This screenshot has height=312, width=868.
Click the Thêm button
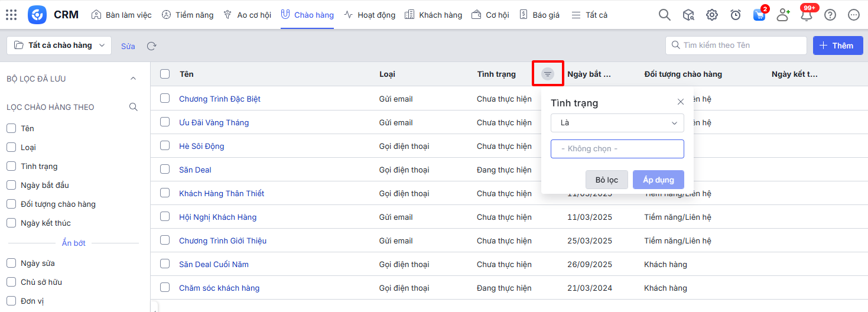837,45
